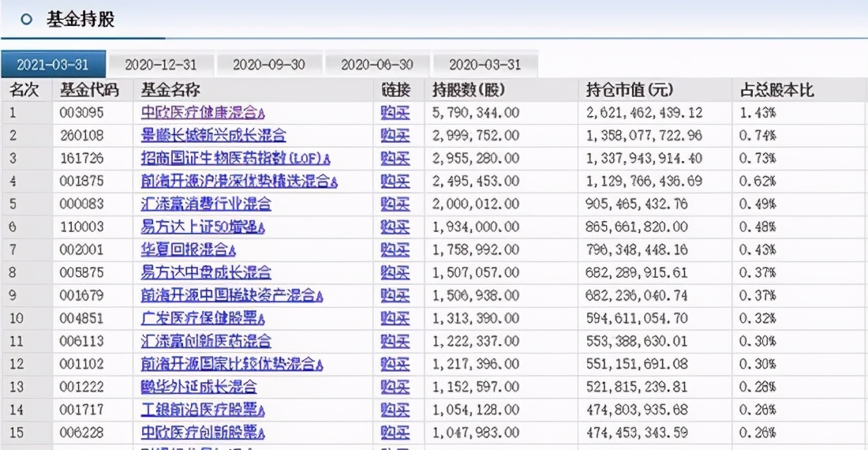Select share count 2,000,012.00
Screen dimensions: 868x450
pos(476,204)
